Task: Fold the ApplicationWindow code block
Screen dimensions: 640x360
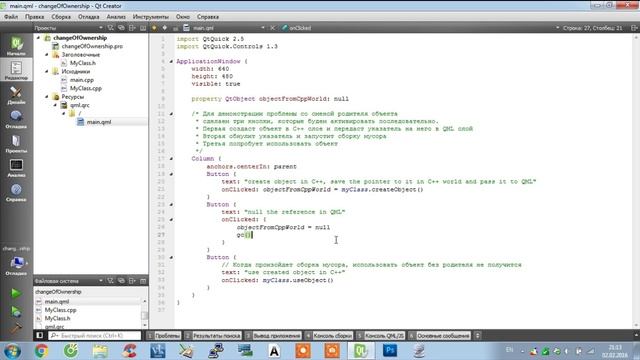Action: tap(171, 62)
